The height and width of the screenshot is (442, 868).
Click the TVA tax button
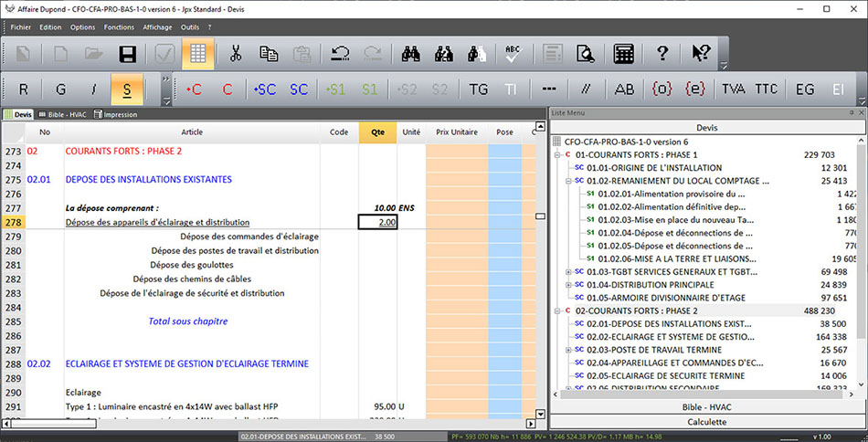733,89
